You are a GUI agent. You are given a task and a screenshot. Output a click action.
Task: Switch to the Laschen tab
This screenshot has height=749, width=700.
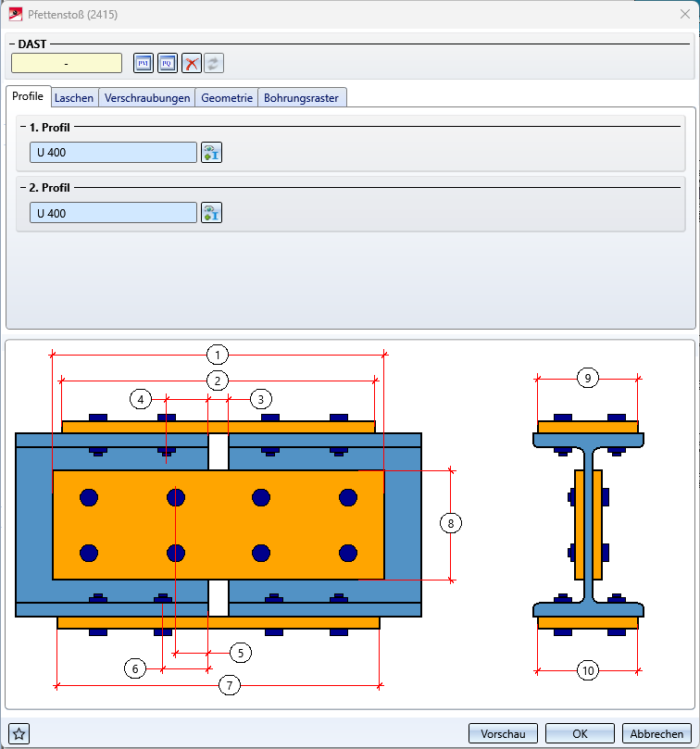click(74, 98)
